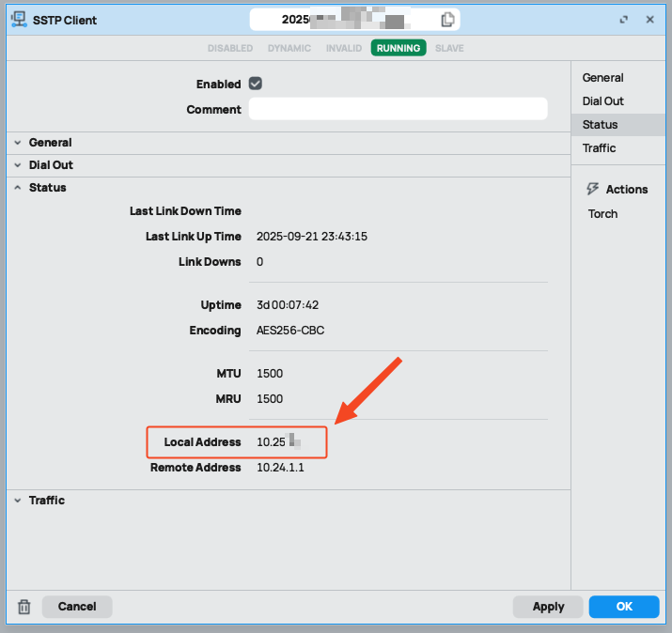The width and height of the screenshot is (672, 633).
Task: Click into the Comment text field
Action: pos(398,109)
